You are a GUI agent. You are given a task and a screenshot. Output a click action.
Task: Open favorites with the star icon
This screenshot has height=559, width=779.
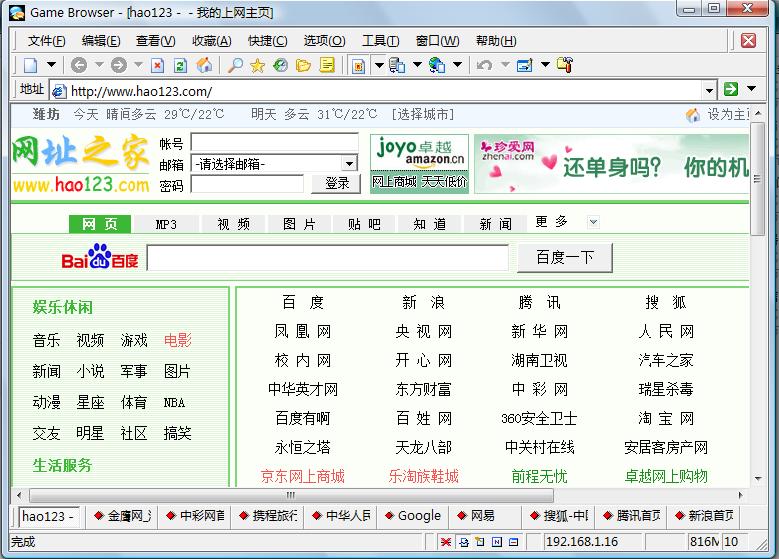[x=257, y=65]
